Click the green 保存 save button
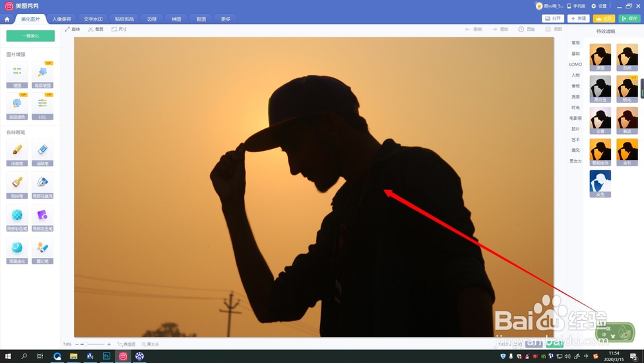The height and width of the screenshot is (363, 644). tap(629, 19)
